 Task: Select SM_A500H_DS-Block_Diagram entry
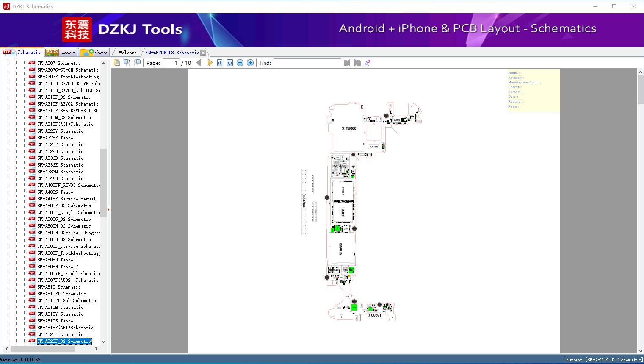point(69,233)
